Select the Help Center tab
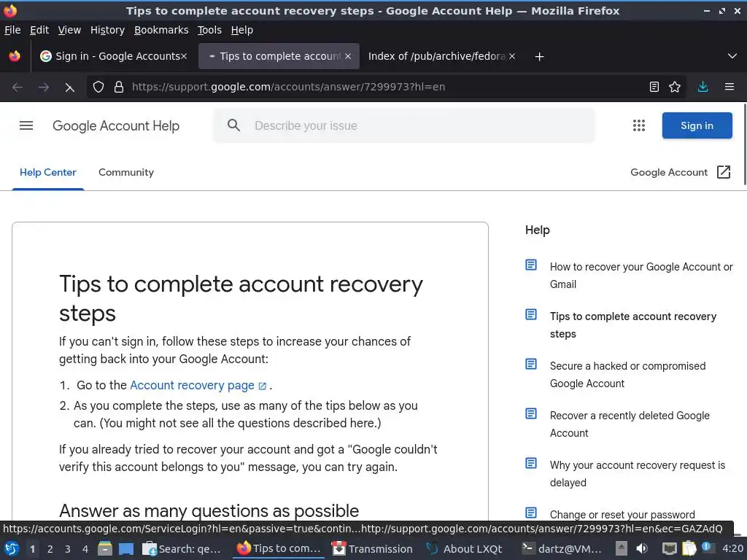This screenshot has width=747, height=560. click(x=47, y=172)
